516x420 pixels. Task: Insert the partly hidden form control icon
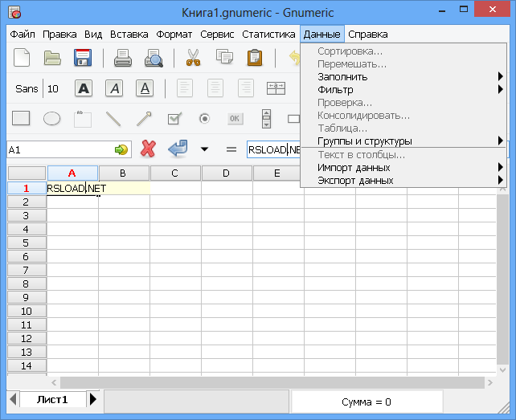pos(294,119)
